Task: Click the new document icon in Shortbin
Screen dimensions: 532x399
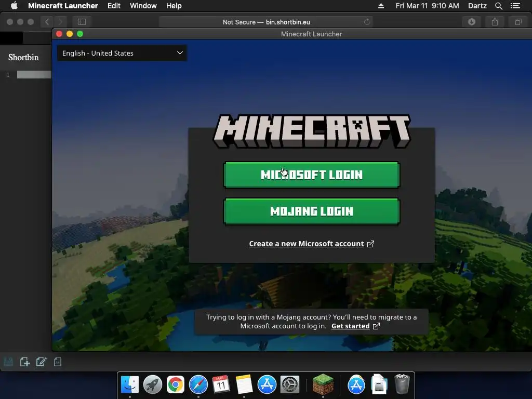Action: [25, 362]
